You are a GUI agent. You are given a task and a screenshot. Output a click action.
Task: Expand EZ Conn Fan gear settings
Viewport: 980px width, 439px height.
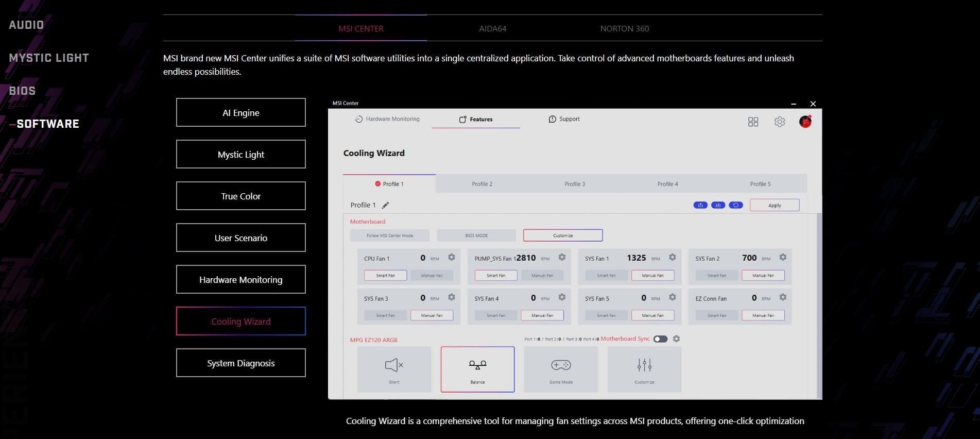coord(782,297)
